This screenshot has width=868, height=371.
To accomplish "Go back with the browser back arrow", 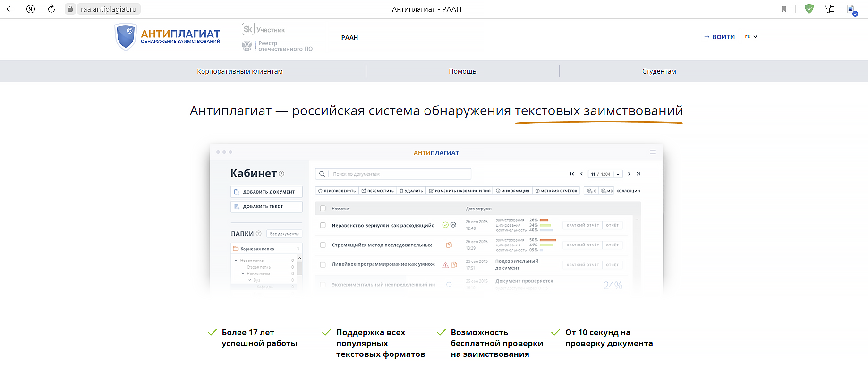I will point(10,9).
